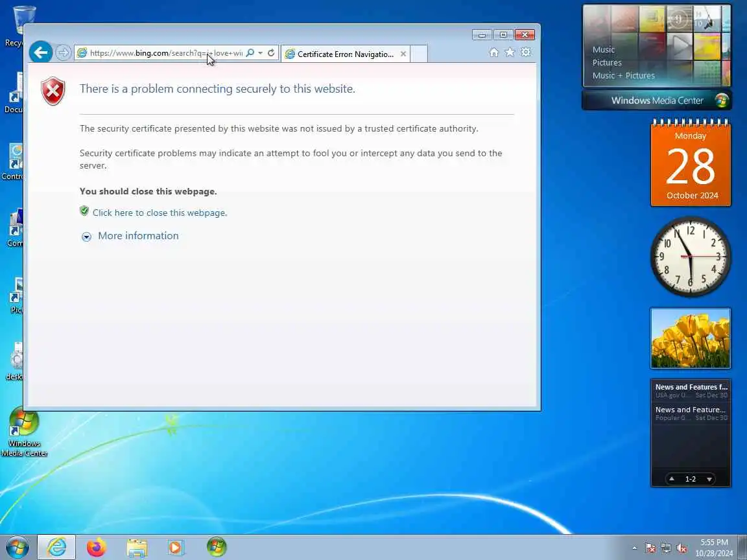747x560 pixels.
Task: Close the Internet Explorer window
Action: (x=525, y=35)
